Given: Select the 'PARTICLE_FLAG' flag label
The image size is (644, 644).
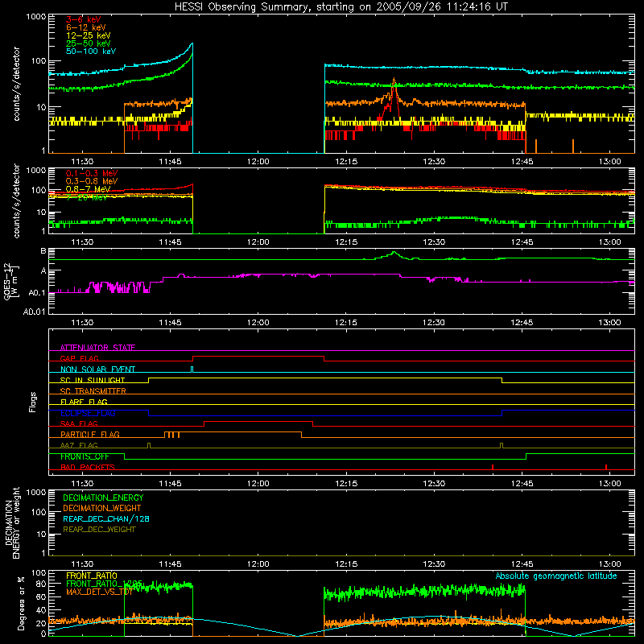Looking at the screenshot, I should [x=90, y=435].
